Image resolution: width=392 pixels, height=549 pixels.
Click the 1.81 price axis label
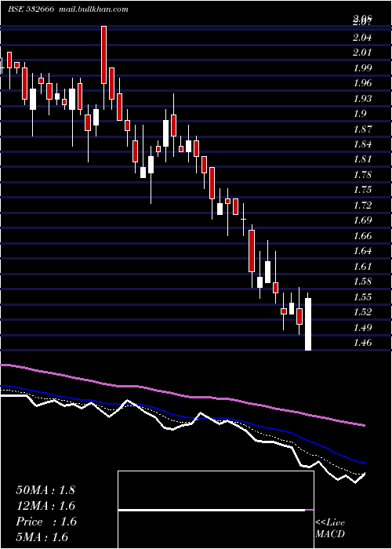pyautogui.click(x=362, y=159)
